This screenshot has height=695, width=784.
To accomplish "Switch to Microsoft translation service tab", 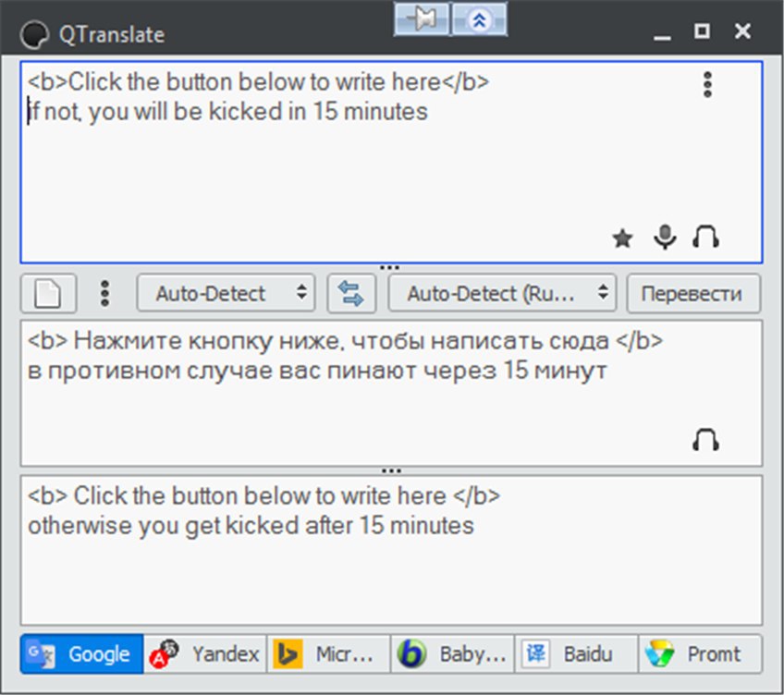I will coord(328,654).
